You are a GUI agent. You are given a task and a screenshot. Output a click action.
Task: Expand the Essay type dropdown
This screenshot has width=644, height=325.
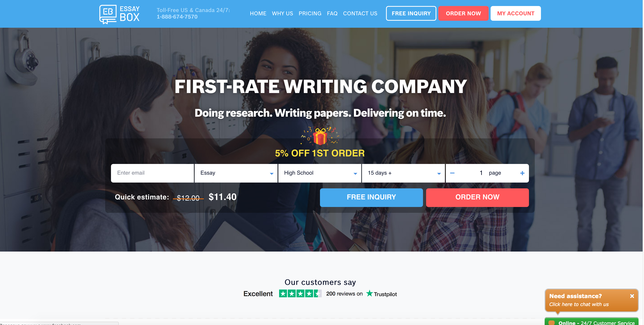click(x=271, y=173)
